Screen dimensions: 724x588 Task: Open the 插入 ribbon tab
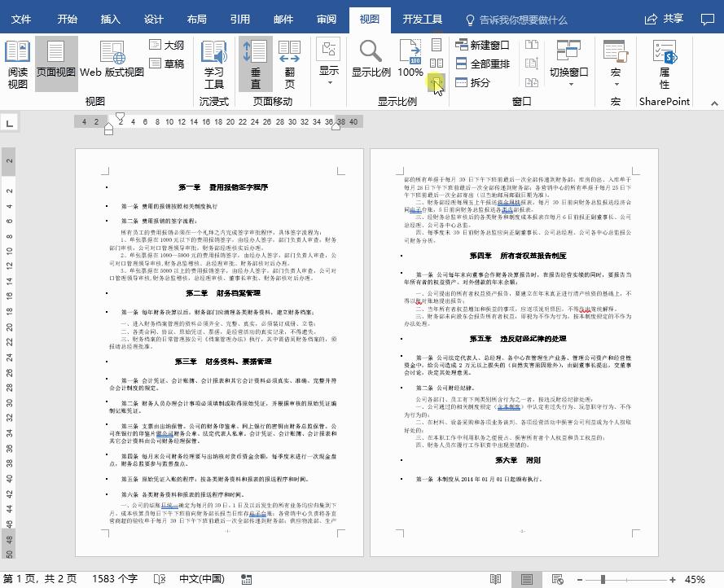(x=110, y=19)
